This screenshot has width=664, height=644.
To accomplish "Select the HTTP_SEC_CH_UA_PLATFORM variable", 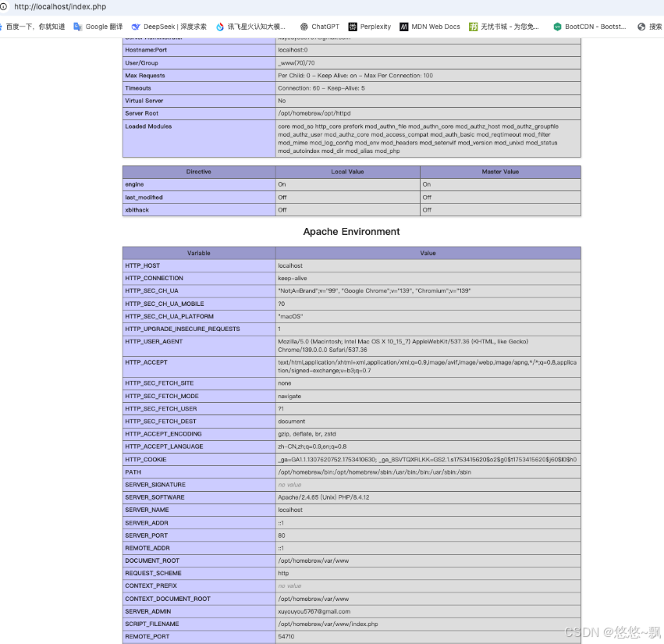I will pos(169,316).
